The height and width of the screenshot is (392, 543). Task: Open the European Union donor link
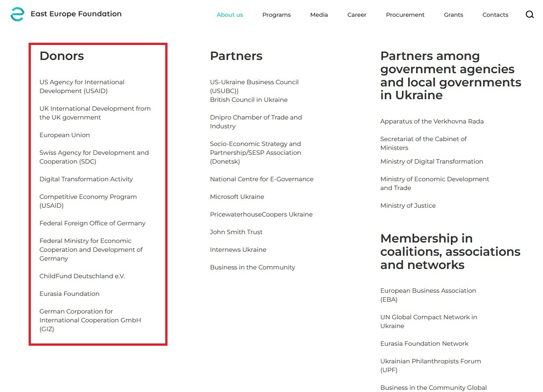tap(65, 135)
